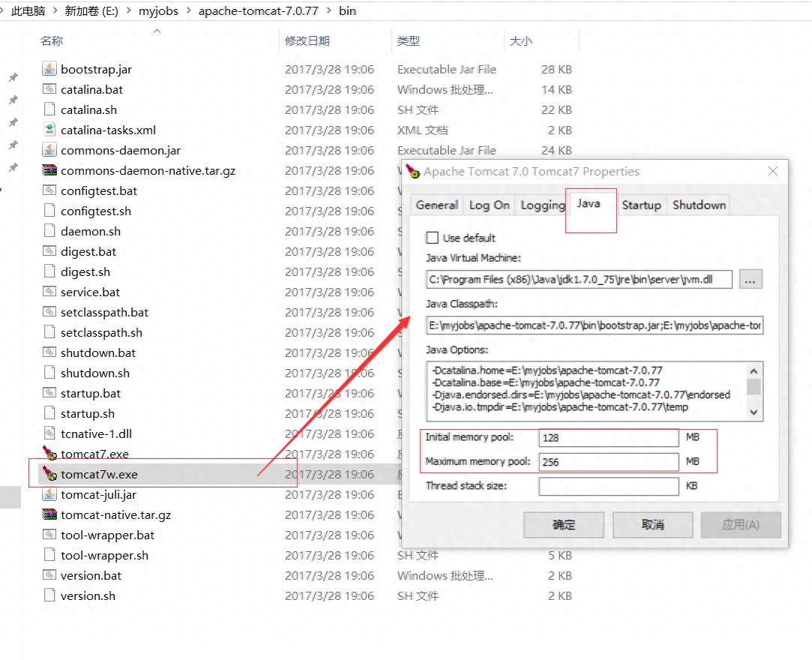This screenshot has height=660, width=812.
Task: Select the Java tab
Action: coord(589,203)
